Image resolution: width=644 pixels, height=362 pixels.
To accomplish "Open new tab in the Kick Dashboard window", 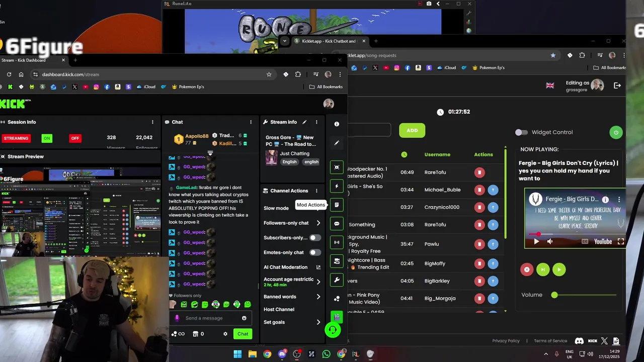I will (x=75, y=60).
